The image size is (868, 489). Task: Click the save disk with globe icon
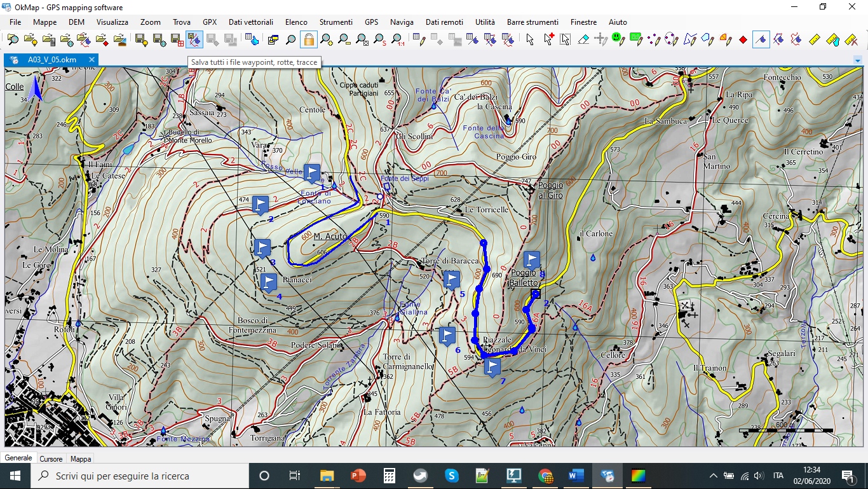(x=159, y=40)
